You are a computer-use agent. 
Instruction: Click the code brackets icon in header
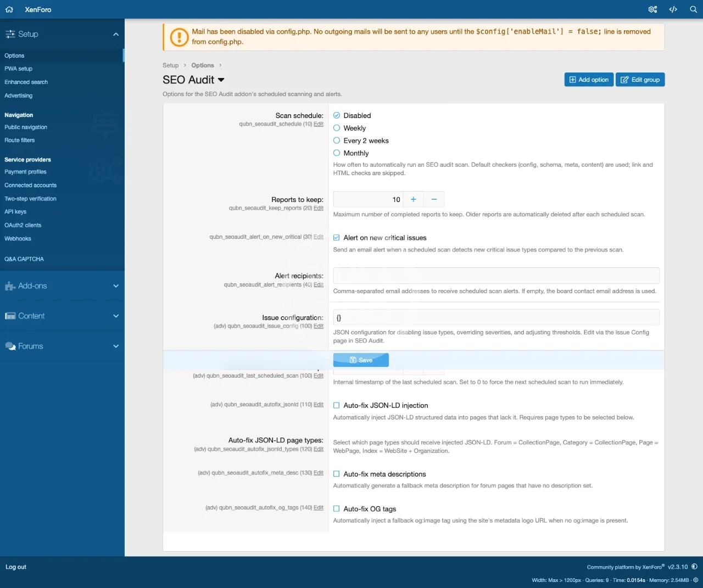[673, 9]
